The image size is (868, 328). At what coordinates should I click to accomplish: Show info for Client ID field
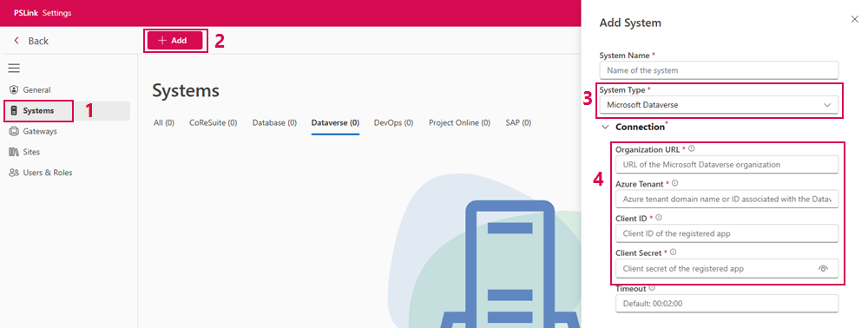pos(658,218)
